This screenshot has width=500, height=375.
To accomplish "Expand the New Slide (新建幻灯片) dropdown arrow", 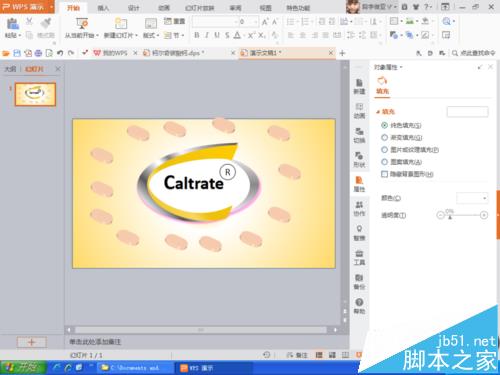I will coord(136,35).
